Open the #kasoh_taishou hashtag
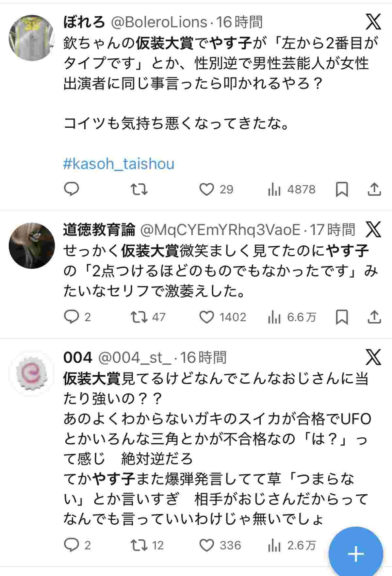 (x=119, y=164)
